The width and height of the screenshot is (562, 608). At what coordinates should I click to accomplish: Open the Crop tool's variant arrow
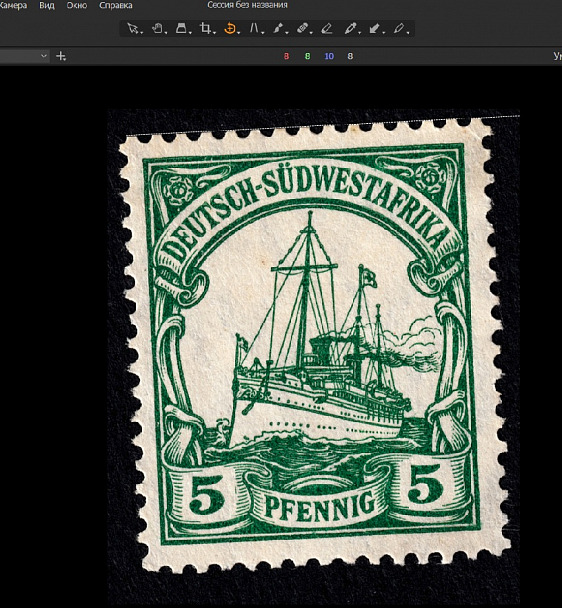[x=214, y=33]
